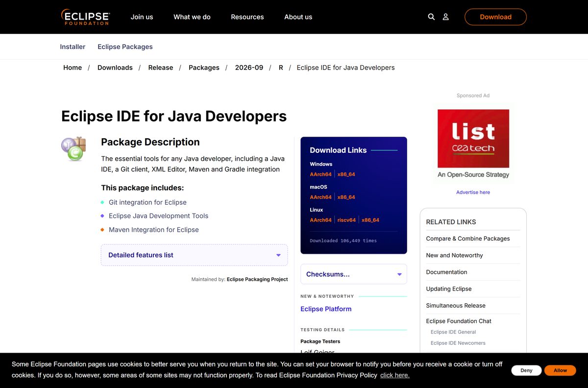The image size is (588, 388).
Task: Deny cookies in the banner
Action: (x=526, y=370)
